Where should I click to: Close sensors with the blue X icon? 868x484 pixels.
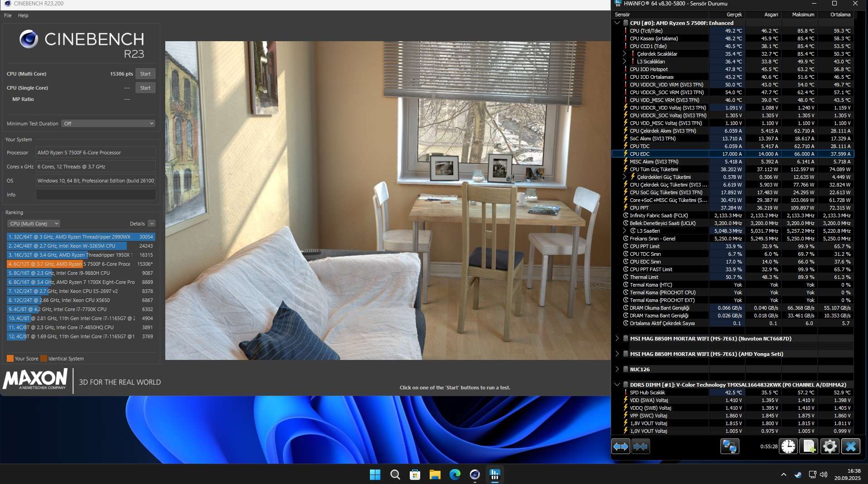pyautogui.click(x=850, y=446)
